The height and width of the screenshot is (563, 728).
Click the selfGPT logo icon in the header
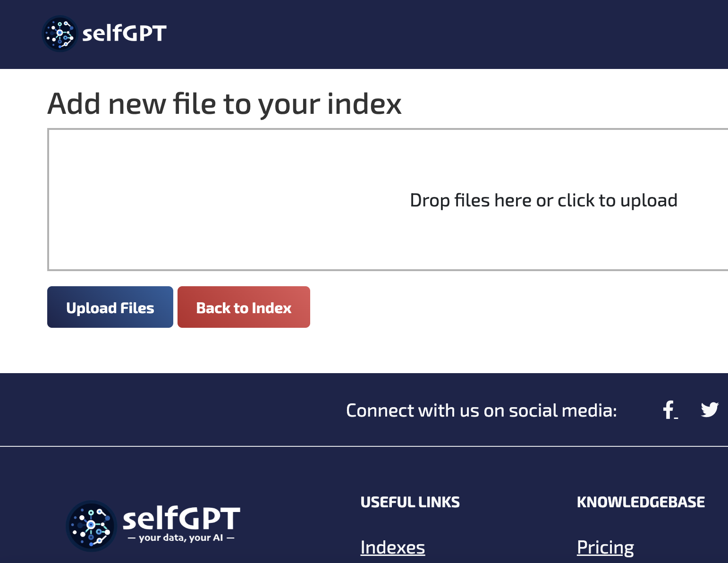59,34
